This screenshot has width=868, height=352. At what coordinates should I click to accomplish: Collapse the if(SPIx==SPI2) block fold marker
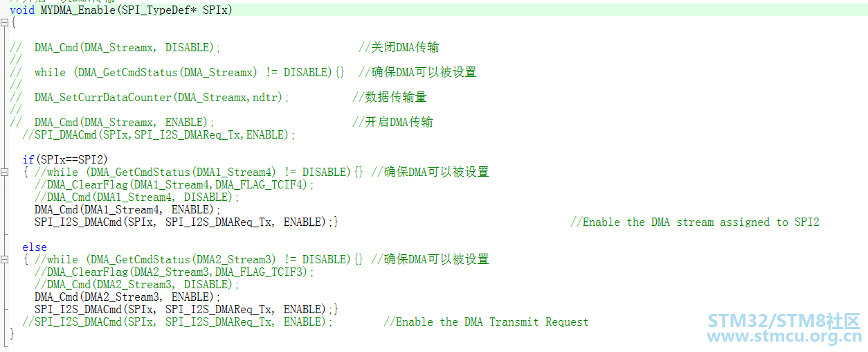[x=5, y=173]
